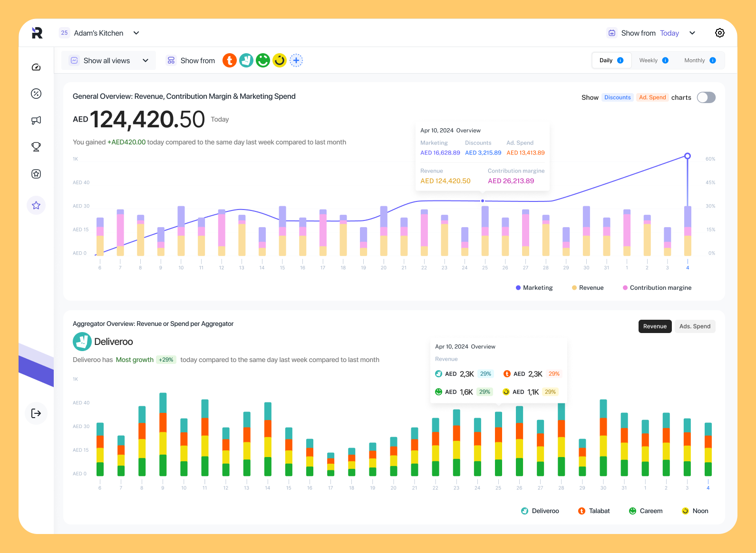Screen dimensions: 756x553
Task: Click the line chart endpoint marker for day 4
Action: tap(688, 156)
